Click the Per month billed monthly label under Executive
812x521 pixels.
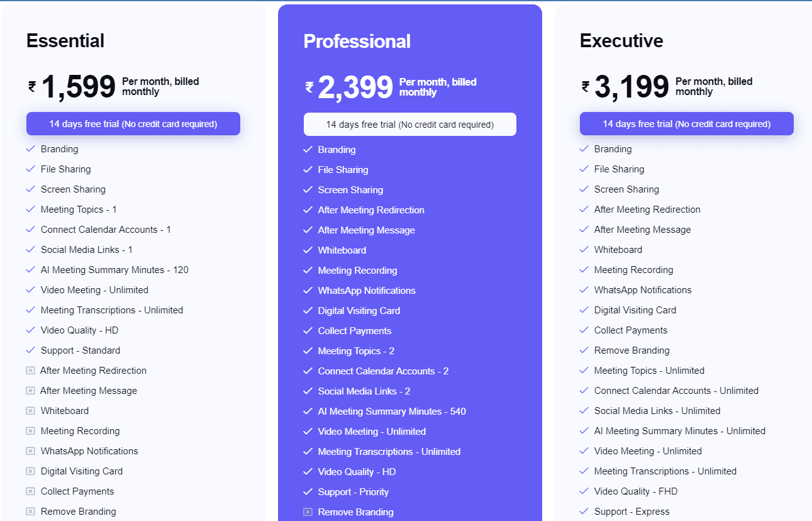click(714, 86)
